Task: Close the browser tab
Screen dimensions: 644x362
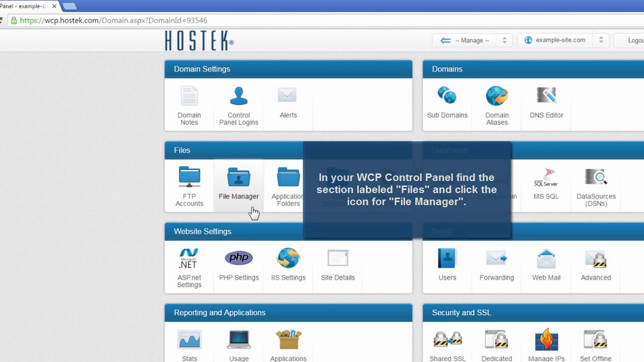Action: coord(54,6)
